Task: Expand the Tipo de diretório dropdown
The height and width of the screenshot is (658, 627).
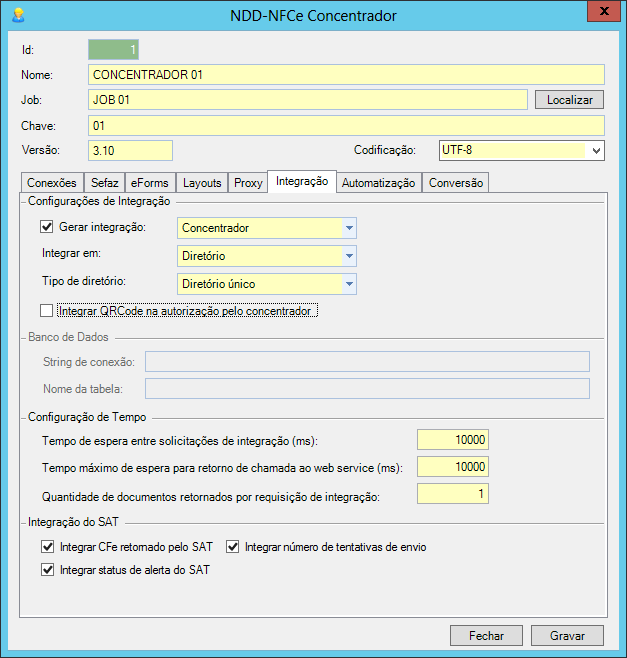Action: pyautogui.click(x=349, y=284)
